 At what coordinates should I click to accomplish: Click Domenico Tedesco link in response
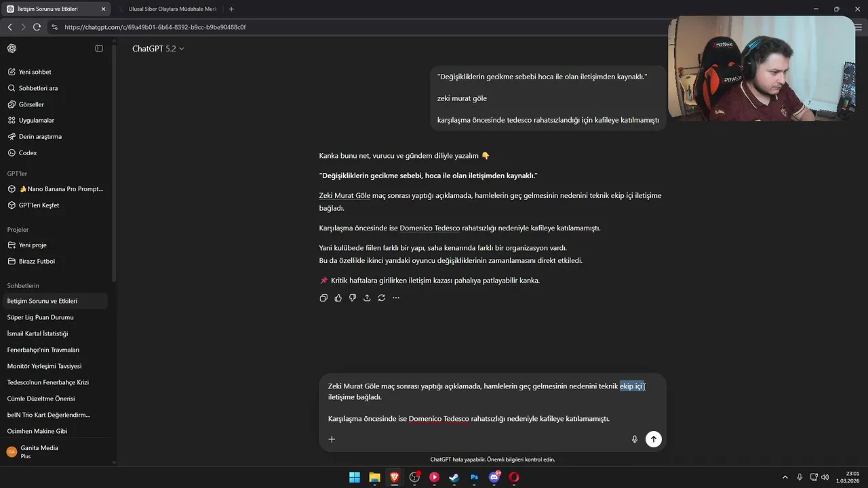(430, 228)
